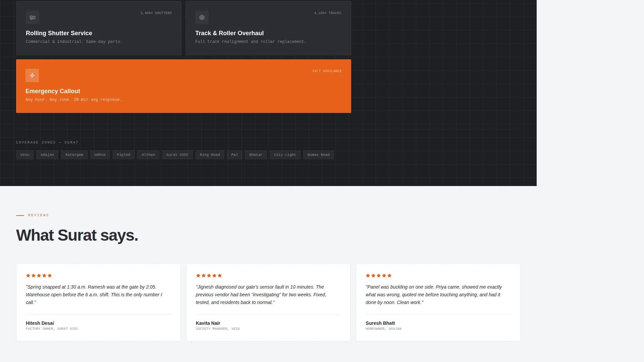The width and height of the screenshot is (644, 362).
Task: Click the five-star rating above Kavita Nair's review
Action: click(x=209, y=276)
